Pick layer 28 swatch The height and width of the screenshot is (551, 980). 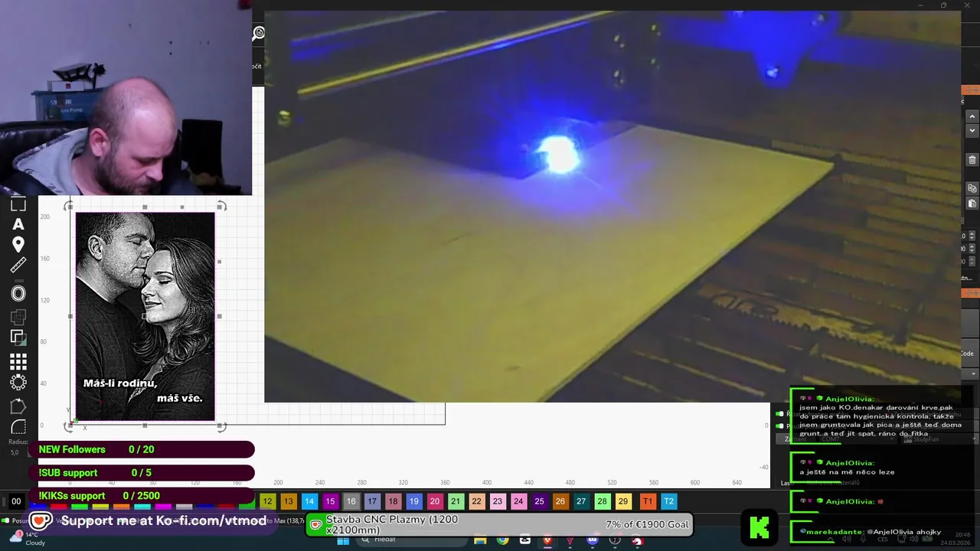click(x=602, y=501)
